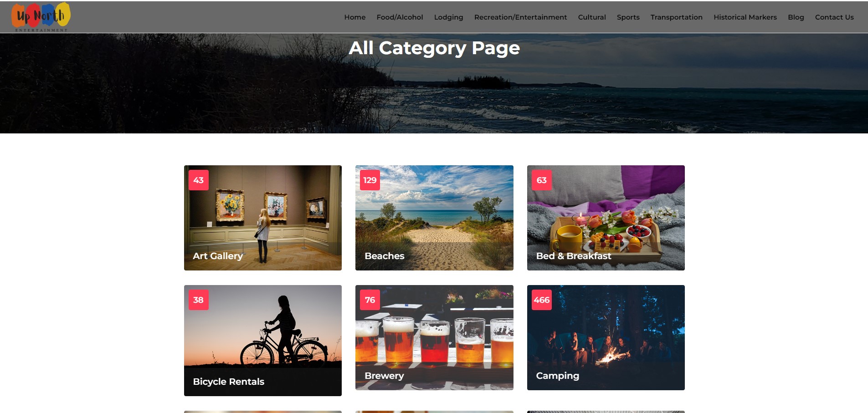Select Lodging in the navigation bar

point(448,17)
